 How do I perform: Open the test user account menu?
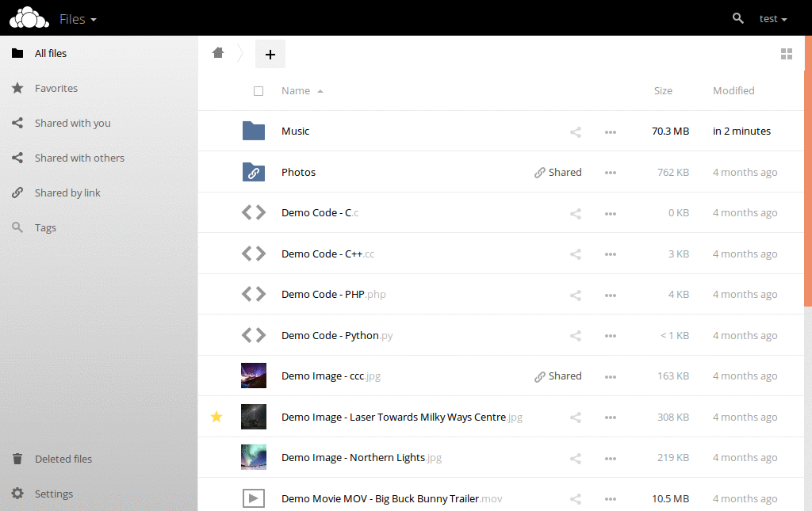[772, 18]
